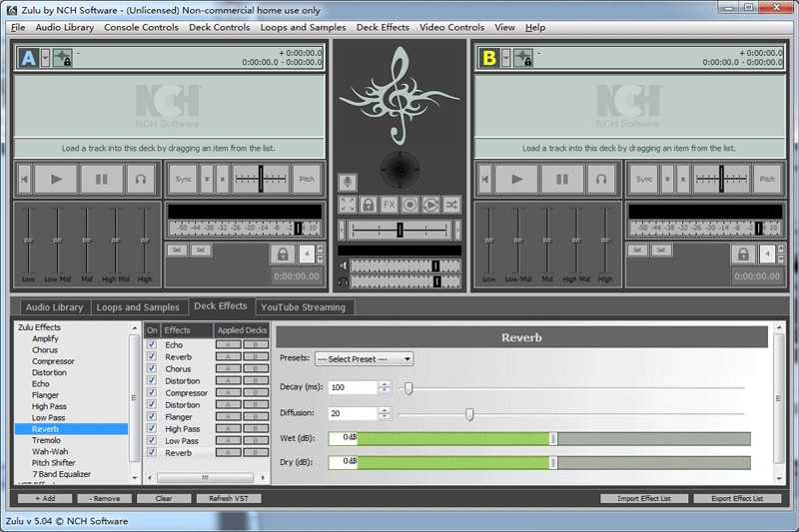Toggle deck B for the Chorus effect
Image resolution: width=799 pixels, height=532 pixels.
click(256, 368)
